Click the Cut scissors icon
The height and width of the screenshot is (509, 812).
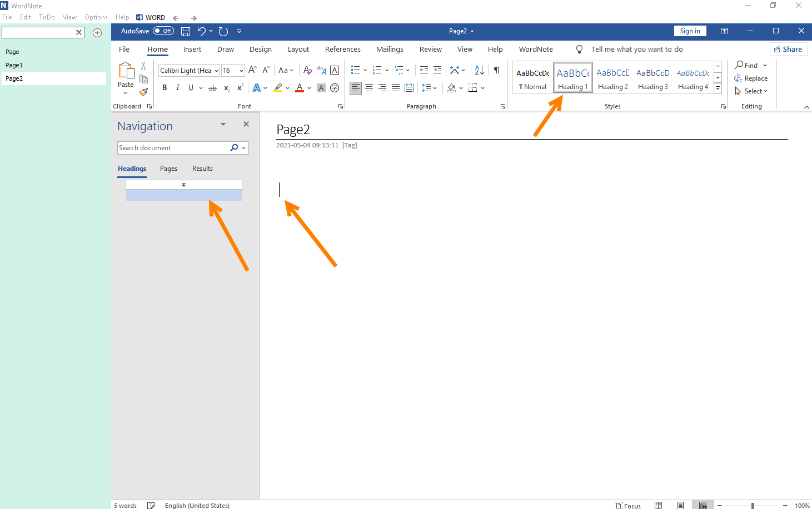(x=143, y=66)
